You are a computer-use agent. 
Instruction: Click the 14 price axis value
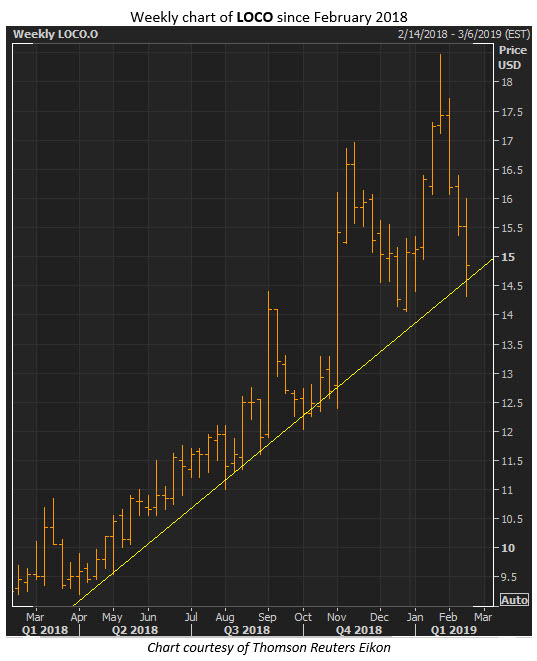(x=507, y=315)
